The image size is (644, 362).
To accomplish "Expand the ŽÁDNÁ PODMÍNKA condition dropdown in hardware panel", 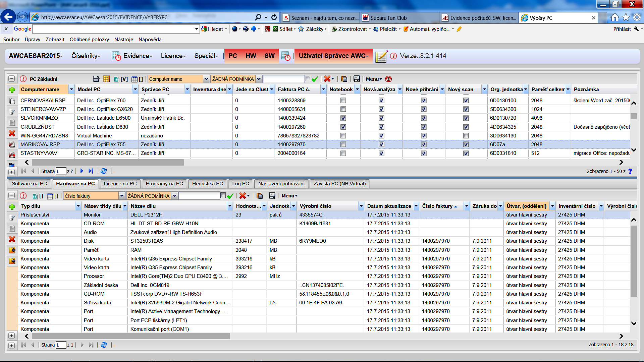I will click(x=174, y=196).
